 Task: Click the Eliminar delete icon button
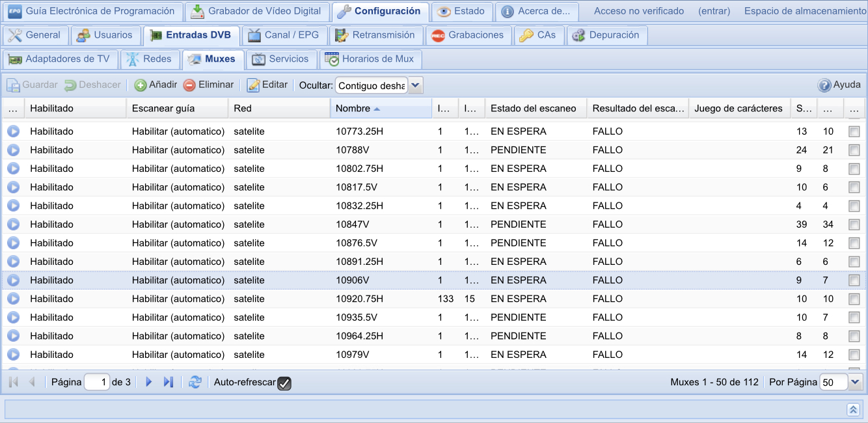click(189, 85)
